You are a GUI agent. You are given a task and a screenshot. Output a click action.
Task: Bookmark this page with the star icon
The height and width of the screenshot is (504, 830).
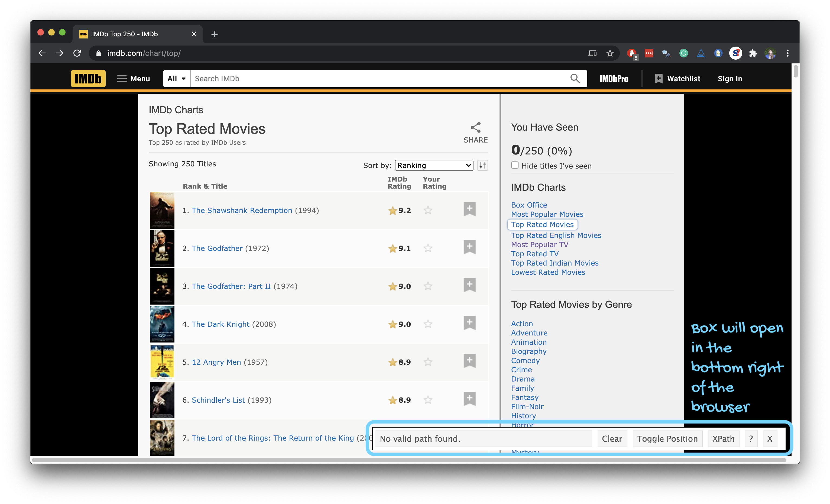610,53
